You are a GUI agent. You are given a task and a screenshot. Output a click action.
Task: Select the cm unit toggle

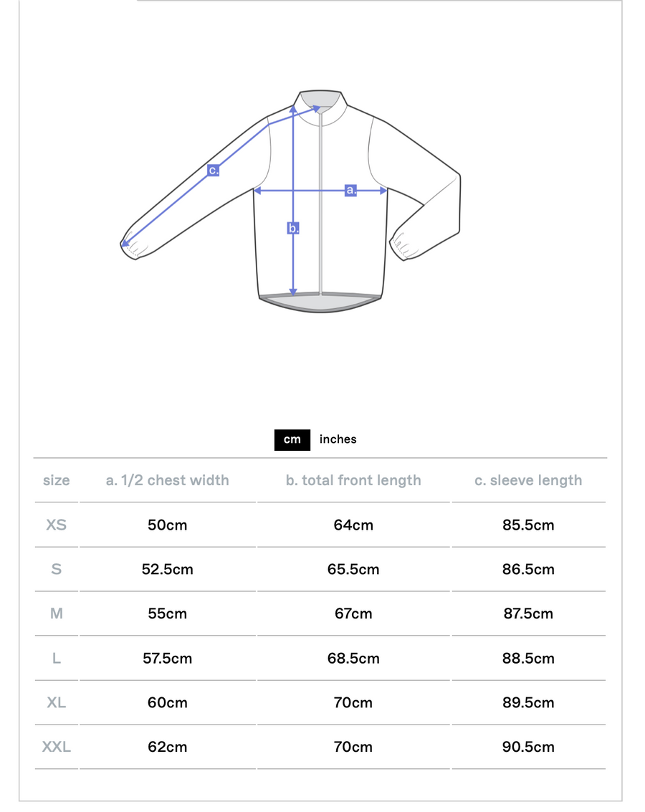click(x=292, y=439)
